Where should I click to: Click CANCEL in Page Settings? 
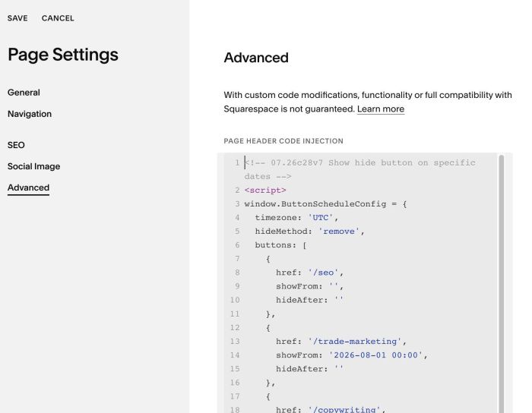tap(58, 18)
